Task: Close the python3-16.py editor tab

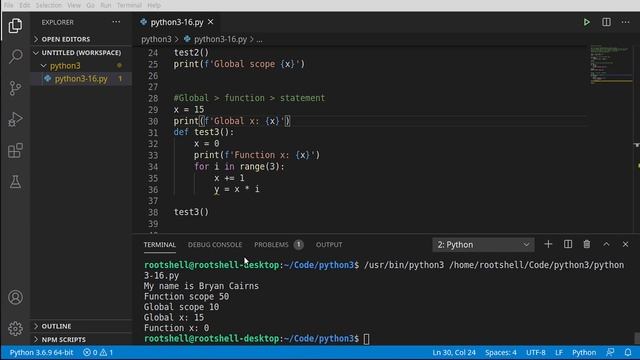Action: point(211,22)
